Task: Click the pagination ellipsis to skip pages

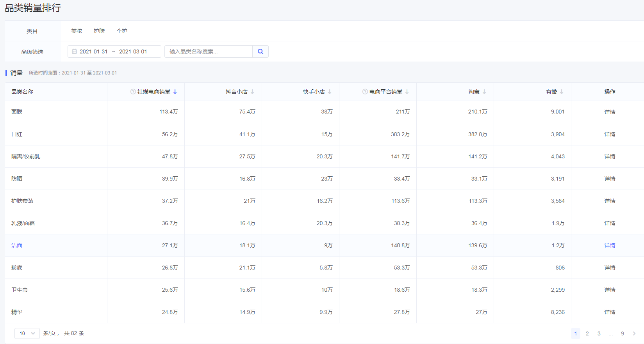Action: tap(611, 334)
